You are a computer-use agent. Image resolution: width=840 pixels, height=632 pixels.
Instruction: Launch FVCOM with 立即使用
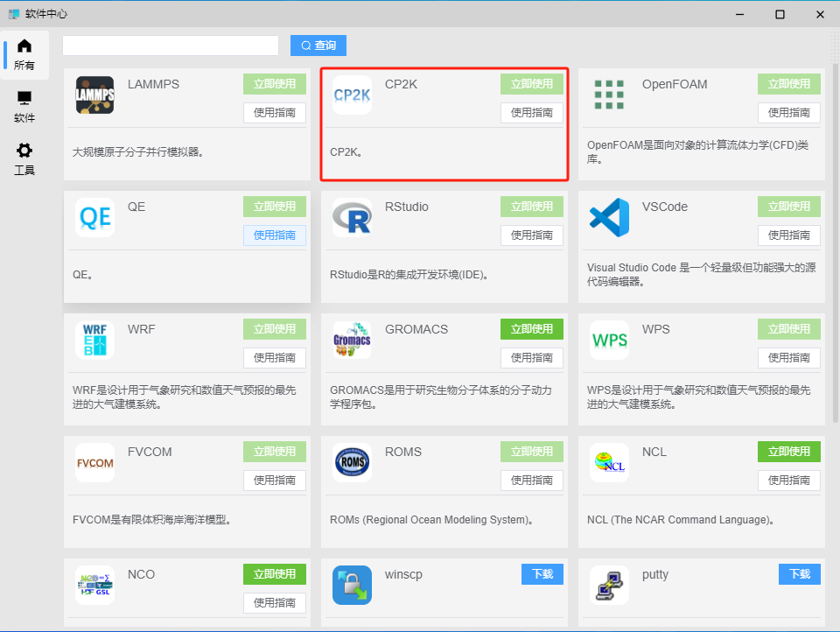274,452
